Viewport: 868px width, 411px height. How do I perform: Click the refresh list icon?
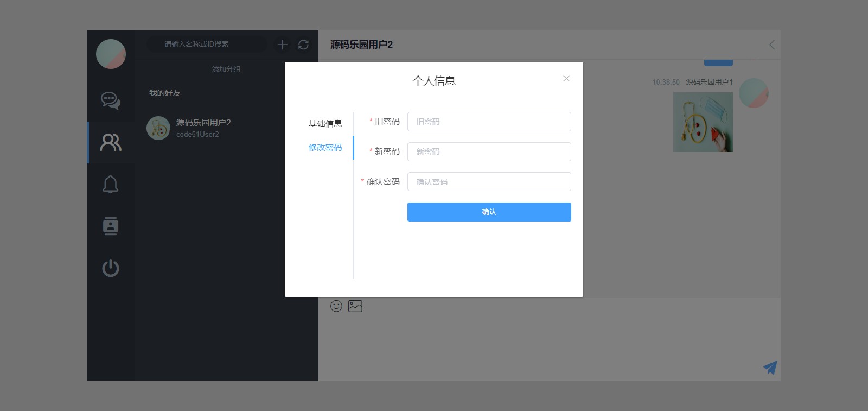[303, 45]
